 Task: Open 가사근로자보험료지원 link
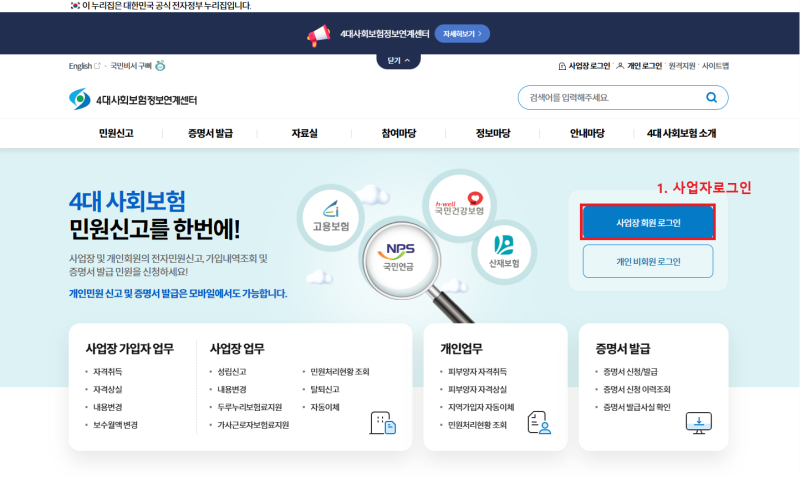[x=253, y=425]
